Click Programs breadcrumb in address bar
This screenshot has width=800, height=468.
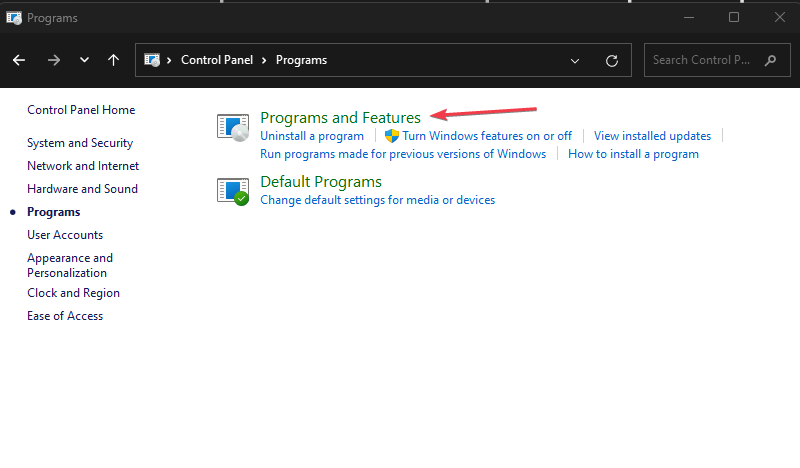point(302,60)
